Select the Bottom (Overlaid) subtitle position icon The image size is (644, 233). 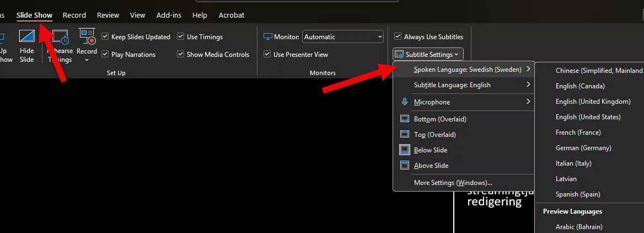pyautogui.click(x=405, y=119)
